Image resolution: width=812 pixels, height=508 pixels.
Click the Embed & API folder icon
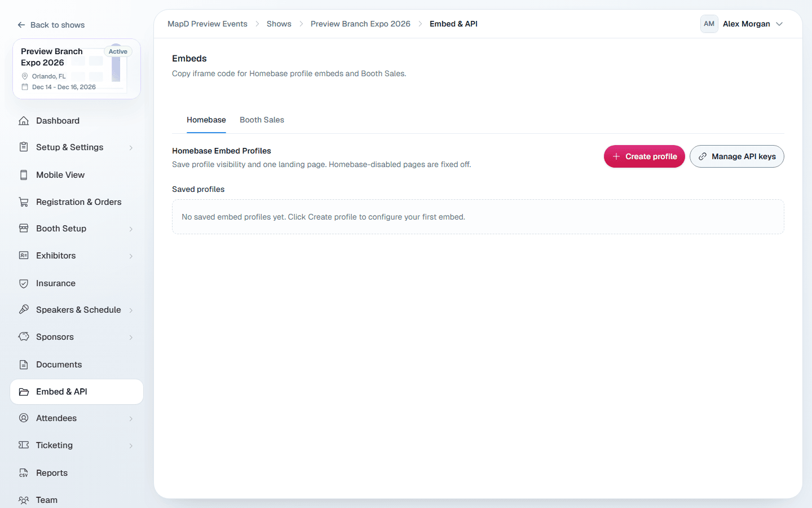pyautogui.click(x=24, y=392)
